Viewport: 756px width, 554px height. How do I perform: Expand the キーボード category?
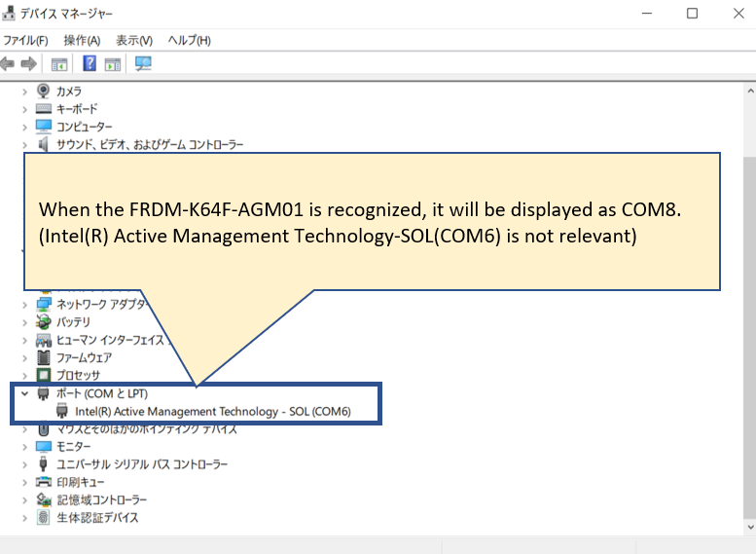pos(24,109)
